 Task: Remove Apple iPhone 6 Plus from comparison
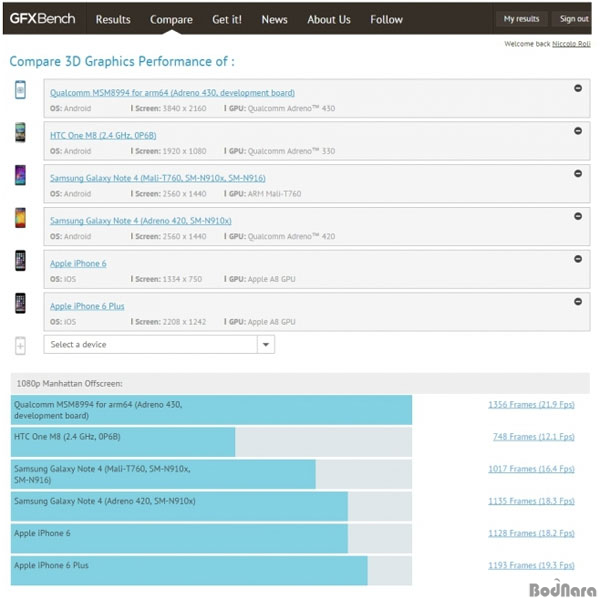point(578,302)
